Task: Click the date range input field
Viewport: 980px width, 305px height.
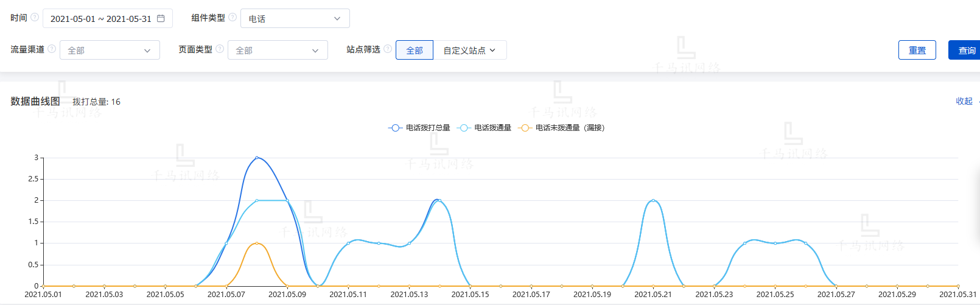Action: click(x=100, y=19)
